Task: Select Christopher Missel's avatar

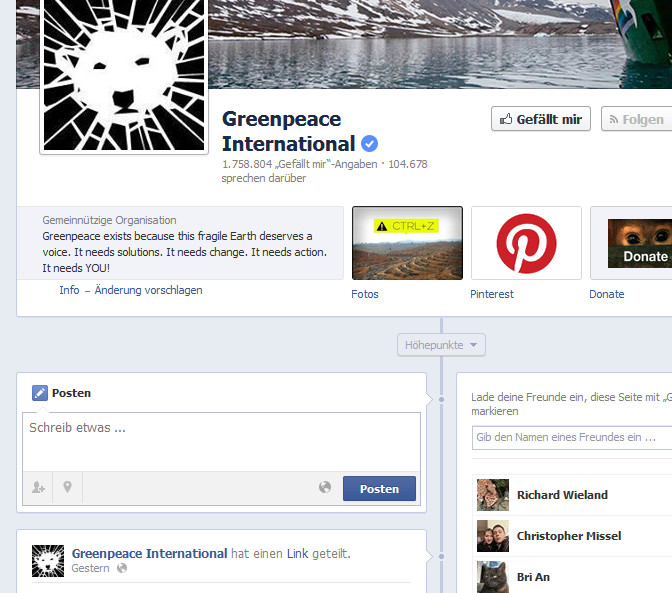Action: (x=493, y=536)
